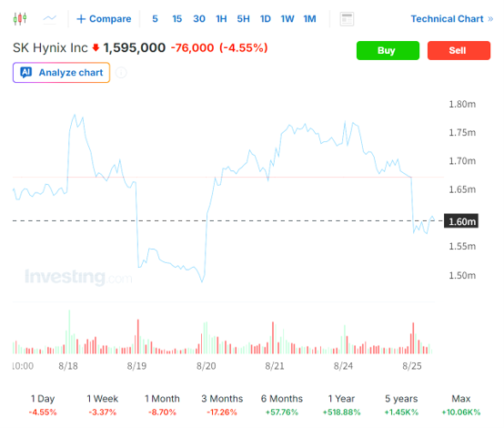Switch to candlestick chart type icon

[20, 18]
